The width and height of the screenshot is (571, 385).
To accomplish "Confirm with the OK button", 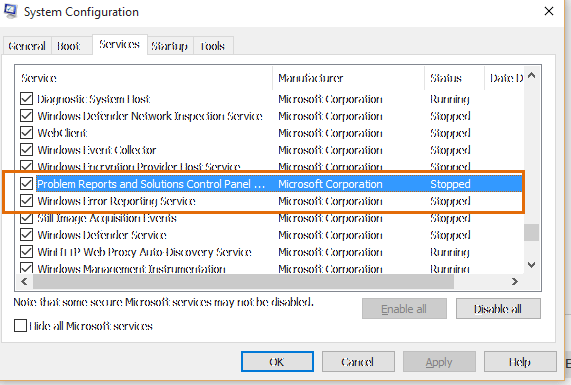I will tap(277, 362).
